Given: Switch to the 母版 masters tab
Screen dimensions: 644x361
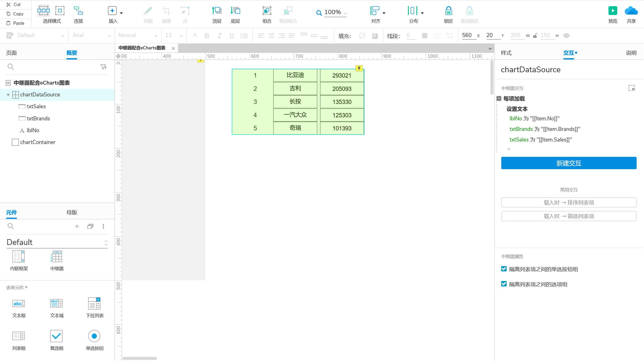Looking at the screenshot, I should (71, 212).
